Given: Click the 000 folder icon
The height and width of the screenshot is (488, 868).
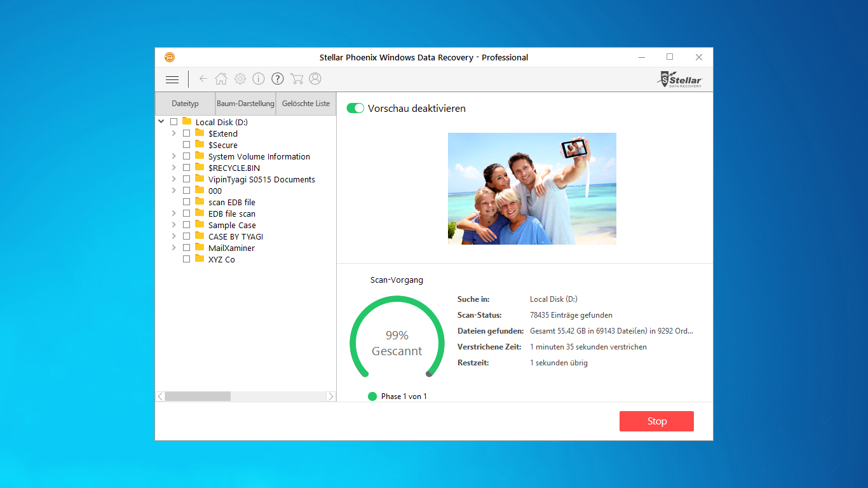Looking at the screenshot, I should 200,190.
